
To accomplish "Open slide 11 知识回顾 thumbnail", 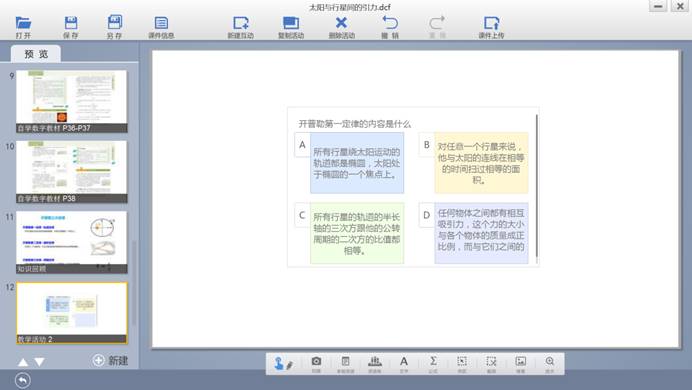I will point(71,242).
